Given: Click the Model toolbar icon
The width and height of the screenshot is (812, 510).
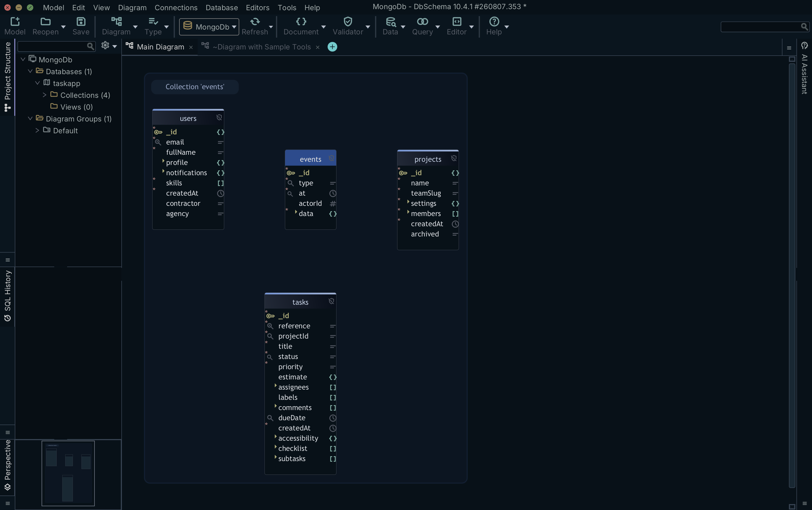Looking at the screenshot, I should pos(15,21).
